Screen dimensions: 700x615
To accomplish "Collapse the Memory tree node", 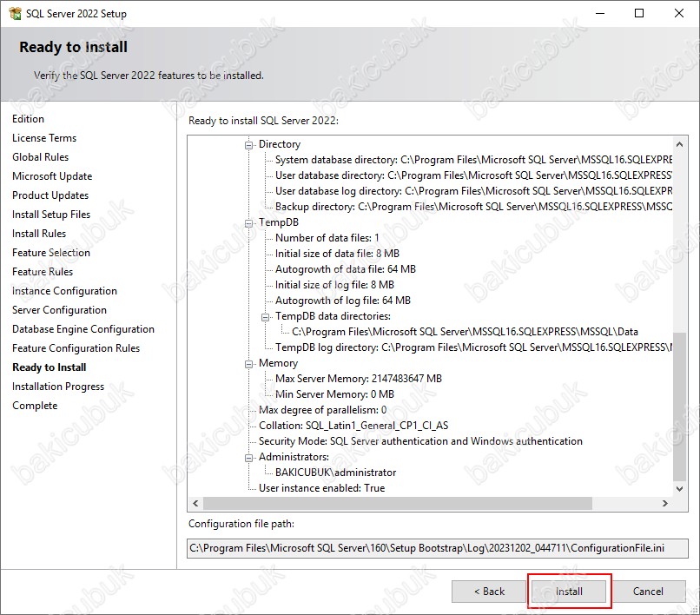I will (248, 364).
